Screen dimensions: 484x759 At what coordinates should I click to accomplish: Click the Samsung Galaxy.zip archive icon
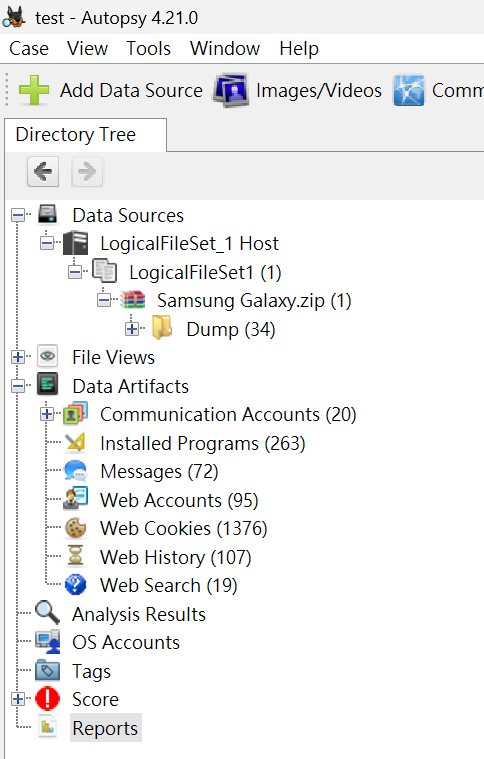pyautogui.click(x=133, y=300)
